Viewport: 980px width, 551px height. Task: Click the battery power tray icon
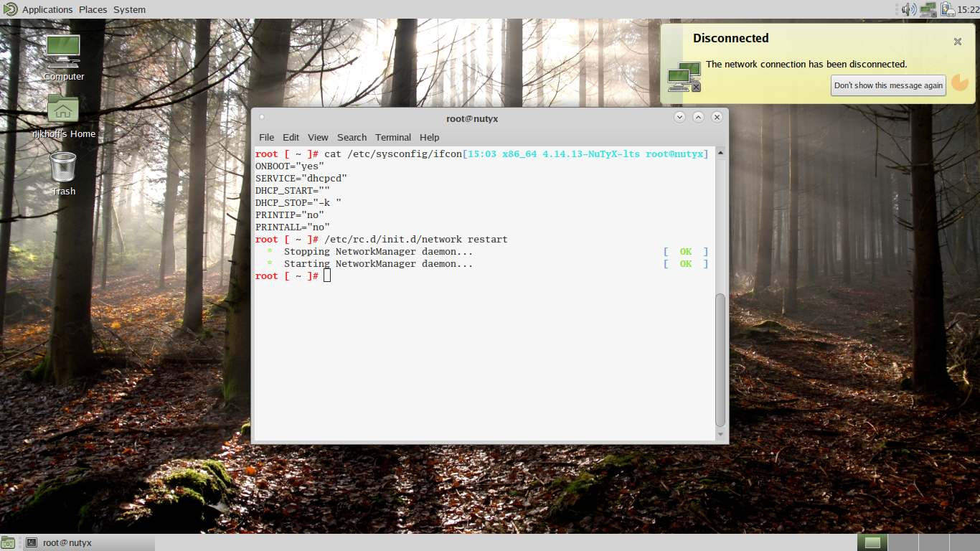947,9
